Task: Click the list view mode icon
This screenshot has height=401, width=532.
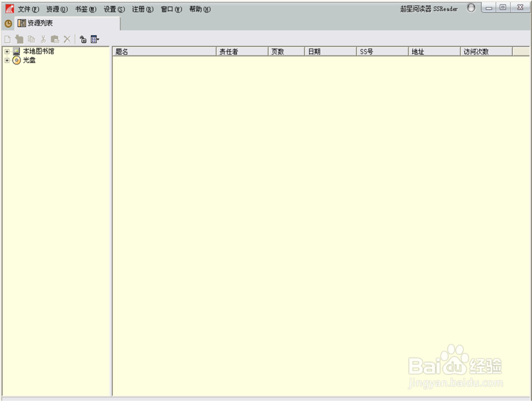Action: pos(93,39)
